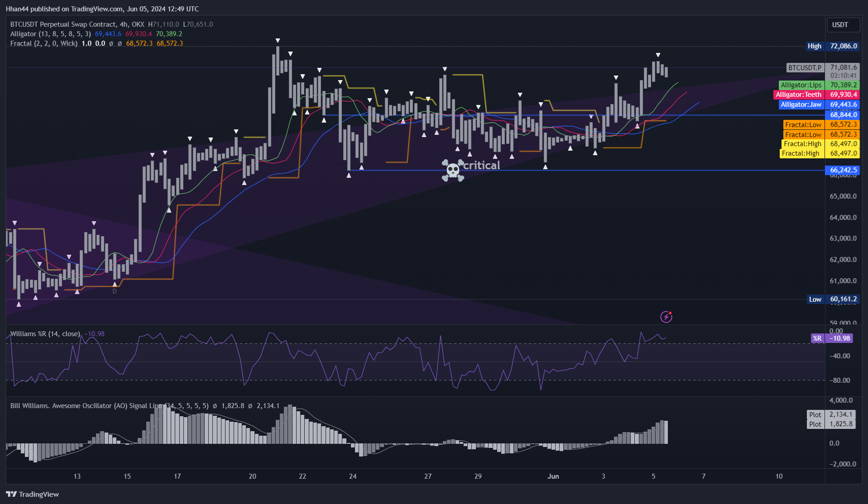Viewport: 868px width, 504px height.
Task: Click the Williams %R (14, close) legend
Action: (x=45, y=334)
